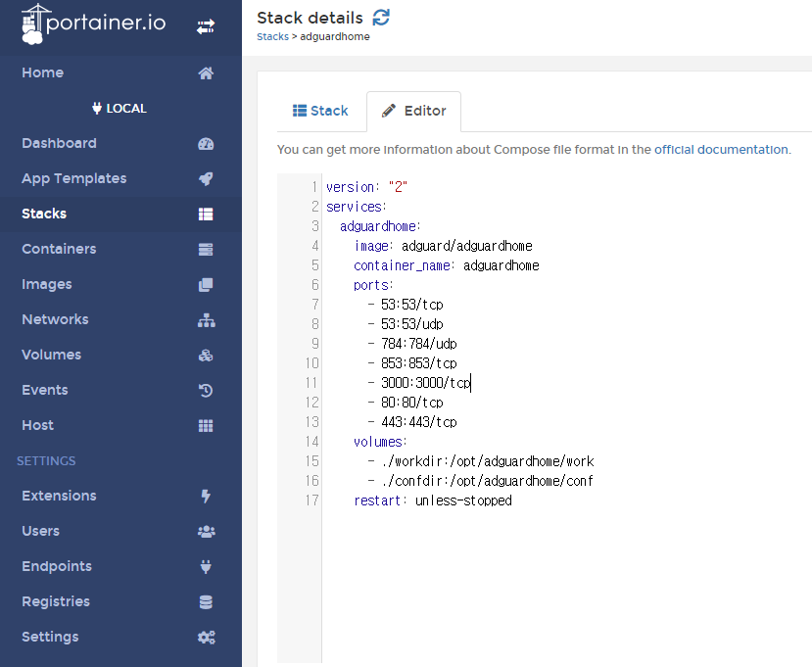
Task: Click the plug icon beside LOCAL
Action: click(96, 109)
